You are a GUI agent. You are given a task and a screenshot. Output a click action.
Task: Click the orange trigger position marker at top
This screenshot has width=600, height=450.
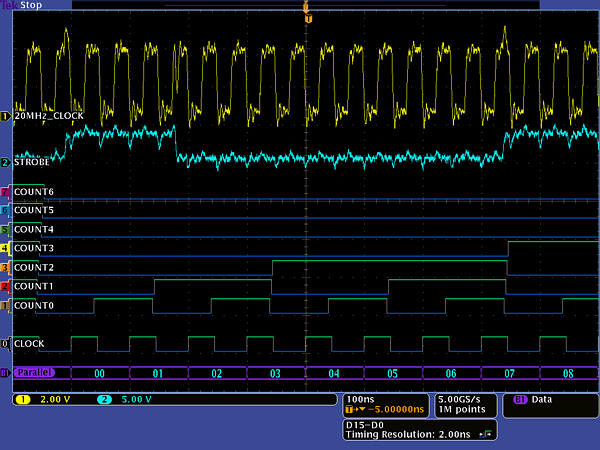pyautogui.click(x=307, y=18)
